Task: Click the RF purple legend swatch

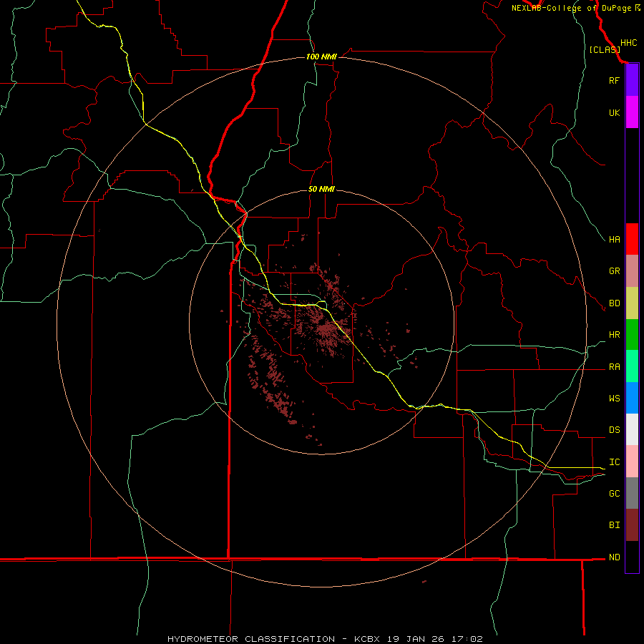Action: pos(632,80)
